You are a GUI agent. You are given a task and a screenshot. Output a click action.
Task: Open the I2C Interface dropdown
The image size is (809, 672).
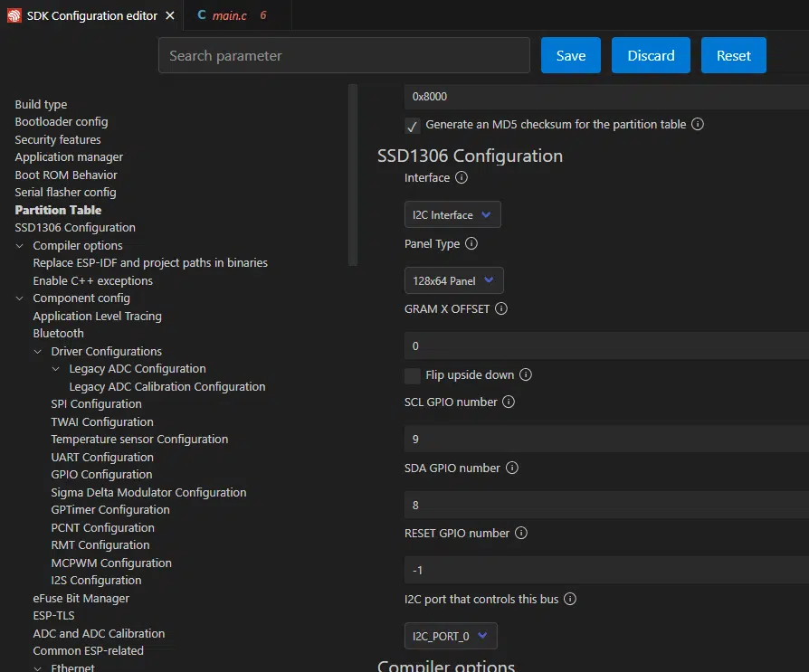(452, 214)
